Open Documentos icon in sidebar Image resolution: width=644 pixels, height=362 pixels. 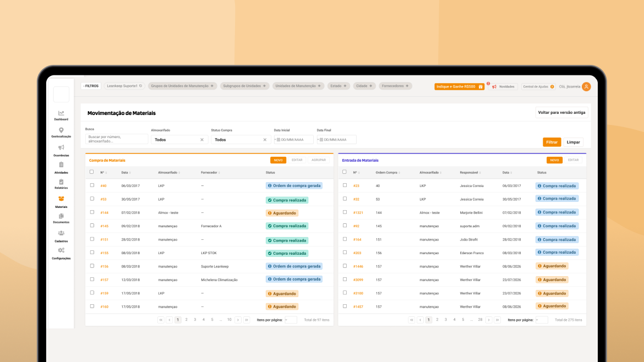[x=61, y=216]
